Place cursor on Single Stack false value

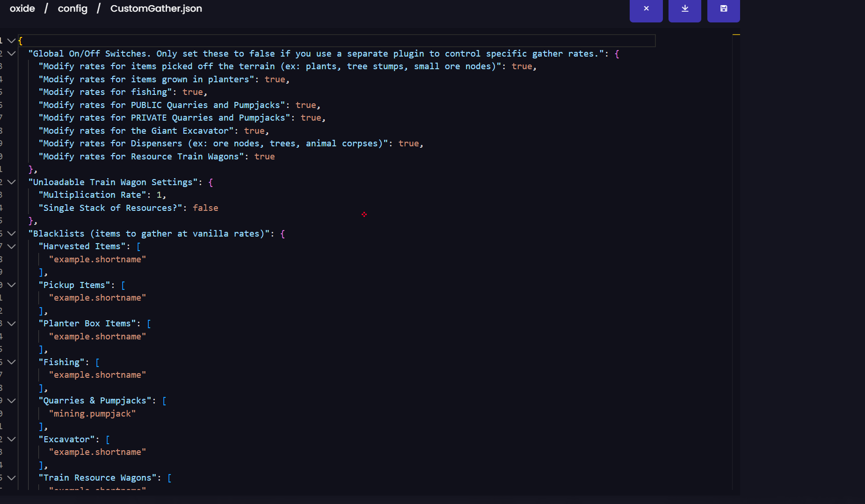click(205, 208)
